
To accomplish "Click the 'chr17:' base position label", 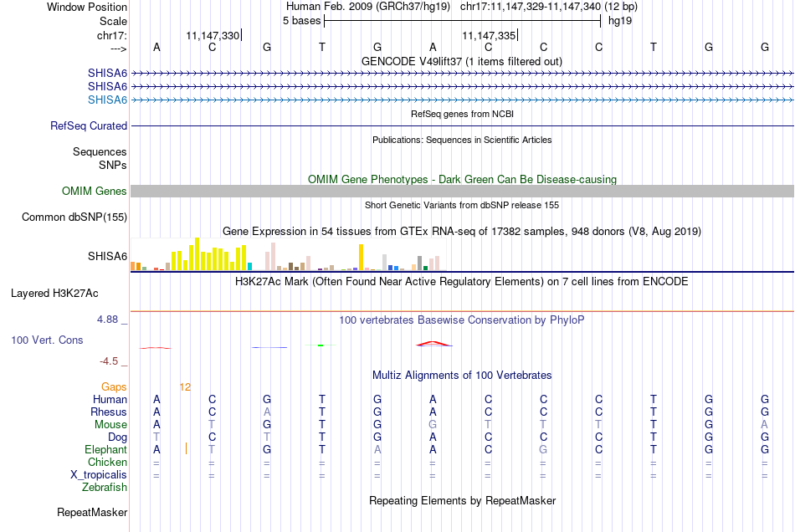I will pos(111,35).
